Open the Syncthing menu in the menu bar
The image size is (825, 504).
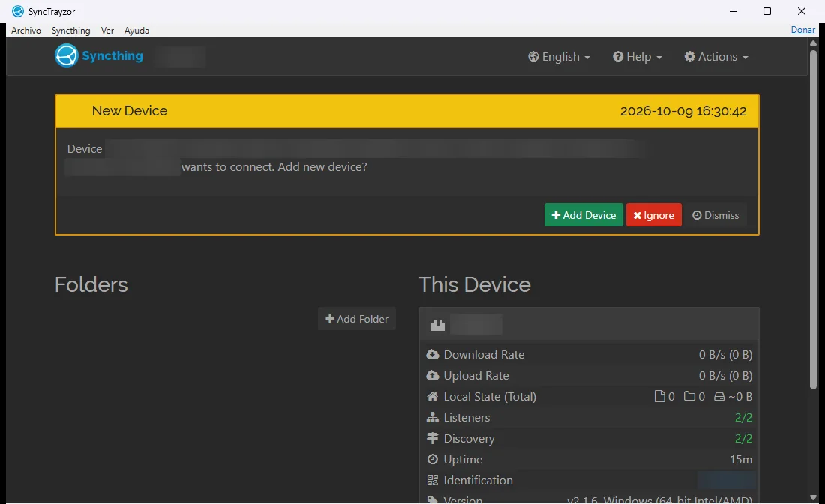click(x=70, y=31)
